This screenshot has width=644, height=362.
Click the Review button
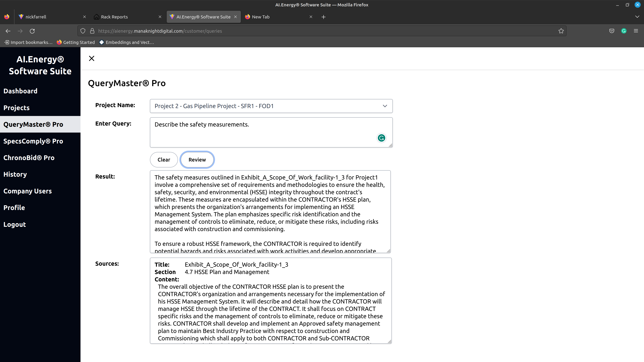197,160
